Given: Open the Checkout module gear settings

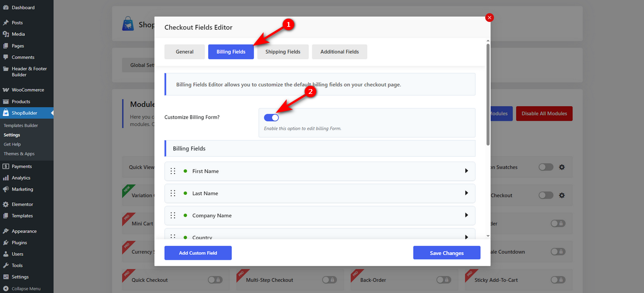Looking at the screenshot, I should tap(562, 195).
